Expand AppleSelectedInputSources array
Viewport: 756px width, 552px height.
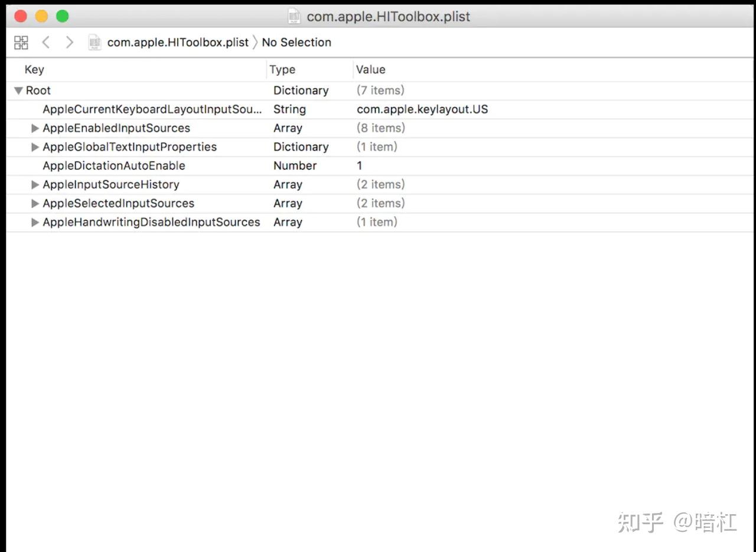pos(35,204)
